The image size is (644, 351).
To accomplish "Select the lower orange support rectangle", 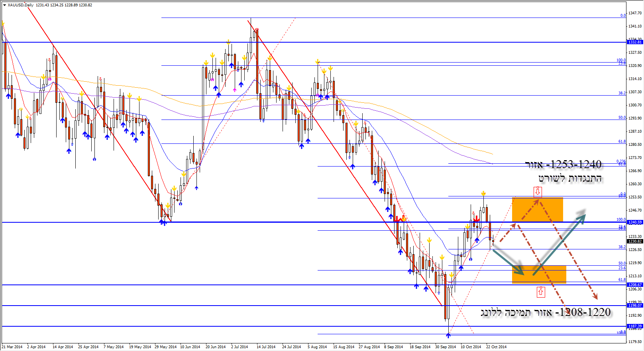I will pos(539,274).
